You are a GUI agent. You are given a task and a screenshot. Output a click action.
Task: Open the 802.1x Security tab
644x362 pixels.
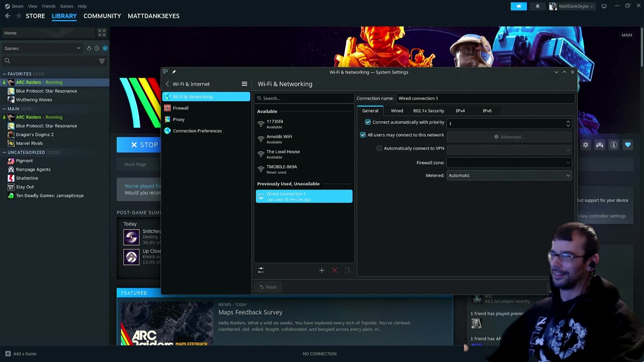tap(429, 111)
